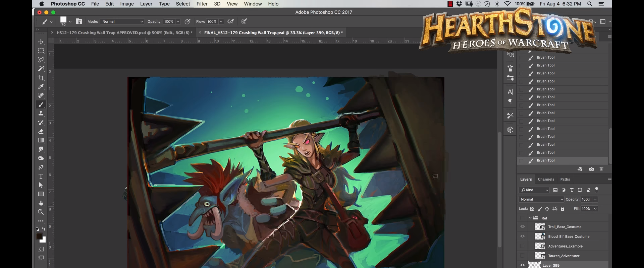Turn layer filtering on or off
The image size is (644, 268).
click(597, 190)
